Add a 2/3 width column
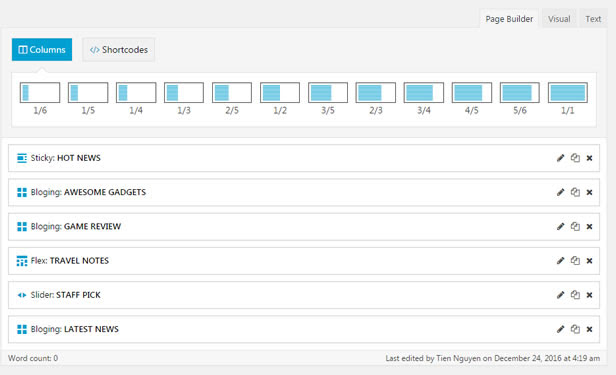 [x=376, y=93]
